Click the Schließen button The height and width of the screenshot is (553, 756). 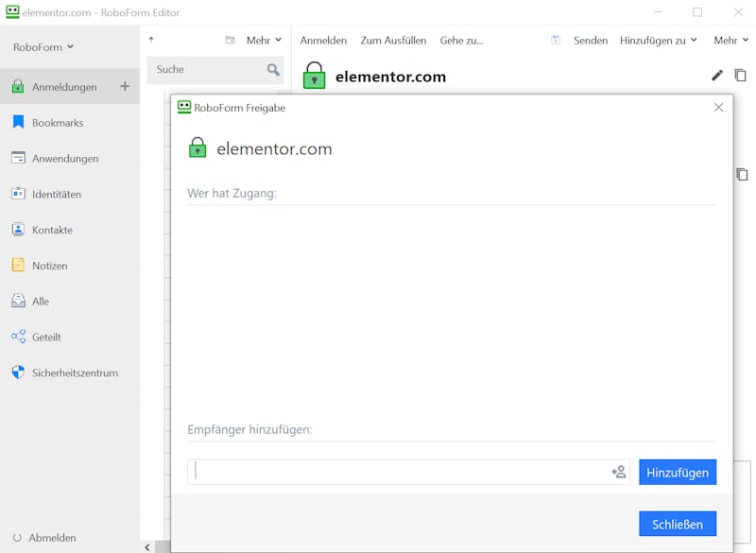pyautogui.click(x=678, y=524)
